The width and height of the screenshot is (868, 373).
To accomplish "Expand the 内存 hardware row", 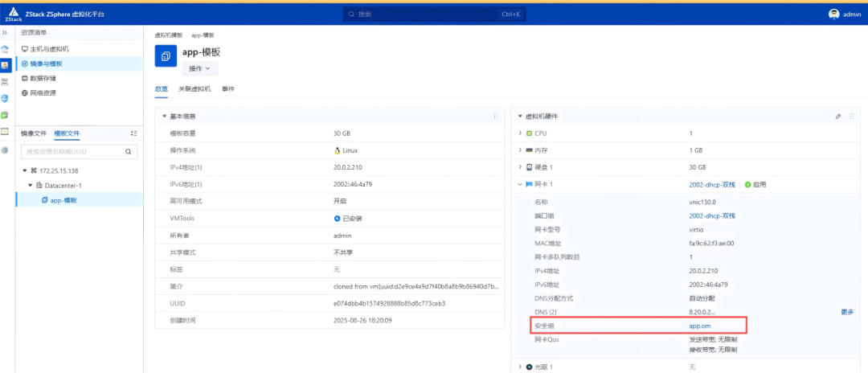I will click(x=520, y=150).
